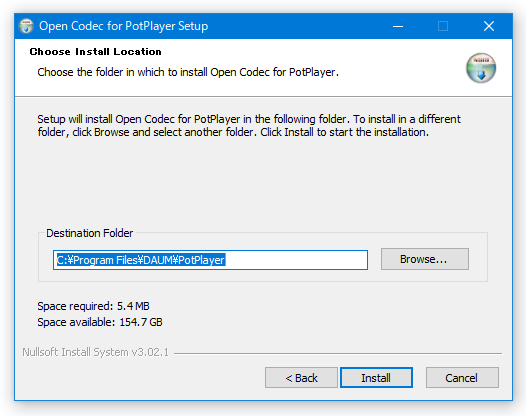Screen dimensions: 526x416
Task: Cancel the Open Codec setup
Action: click(x=462, y=378)
